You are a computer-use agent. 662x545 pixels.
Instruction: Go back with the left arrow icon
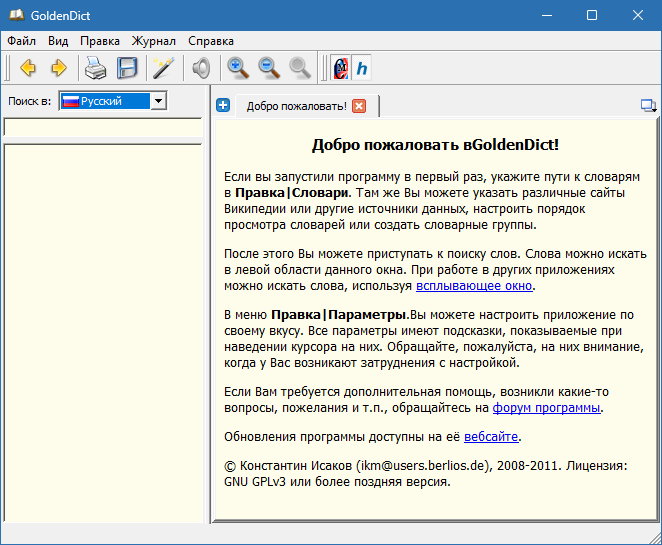coord(28,68)
